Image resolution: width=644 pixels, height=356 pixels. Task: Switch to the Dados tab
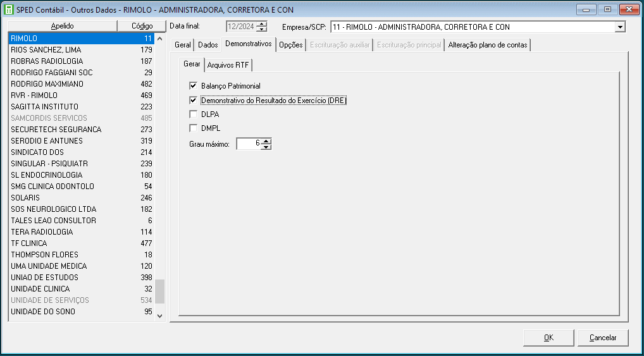(208, 45)
